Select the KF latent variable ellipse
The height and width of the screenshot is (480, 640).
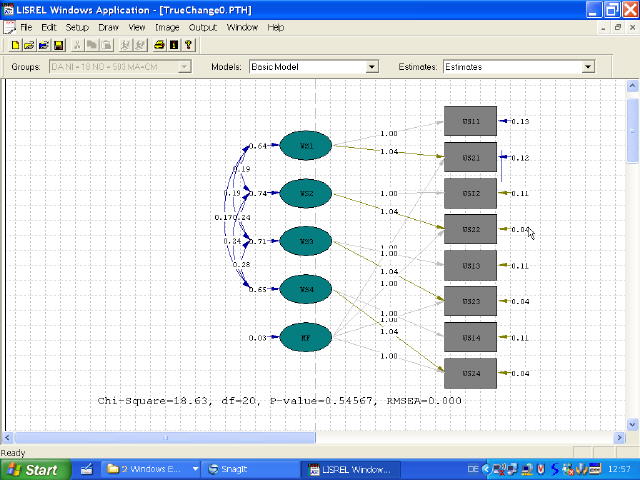coord(306,338)
